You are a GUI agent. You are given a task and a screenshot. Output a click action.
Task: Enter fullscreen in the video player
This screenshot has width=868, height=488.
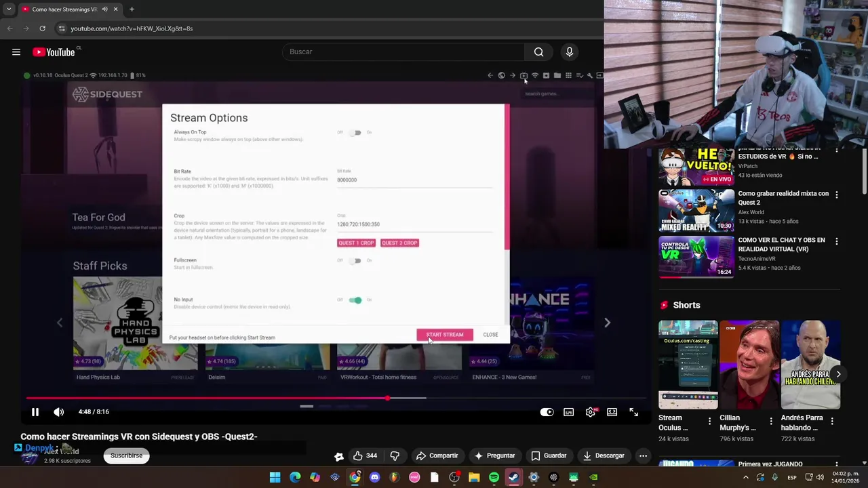coord(633,412)
